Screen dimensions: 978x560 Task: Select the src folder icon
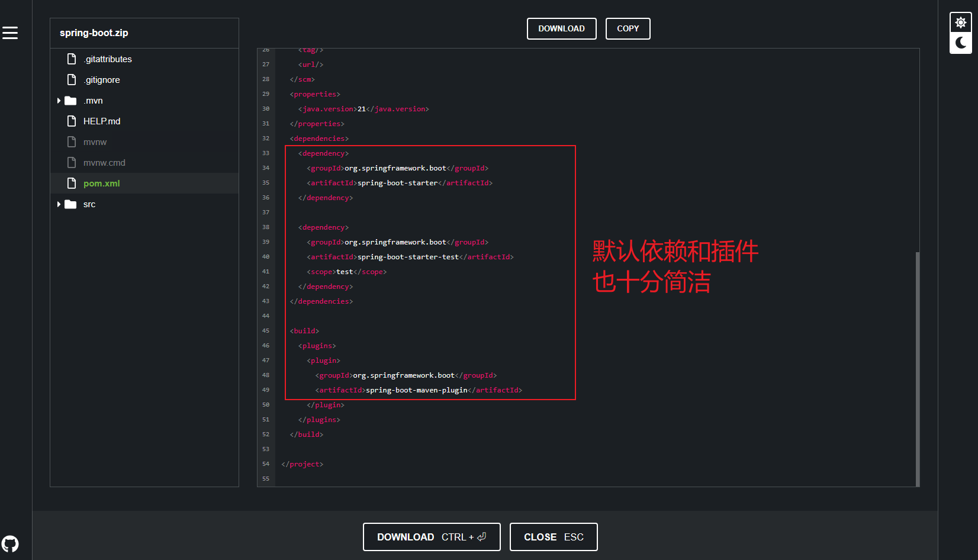pyautogui.click(x=70, y=204)
